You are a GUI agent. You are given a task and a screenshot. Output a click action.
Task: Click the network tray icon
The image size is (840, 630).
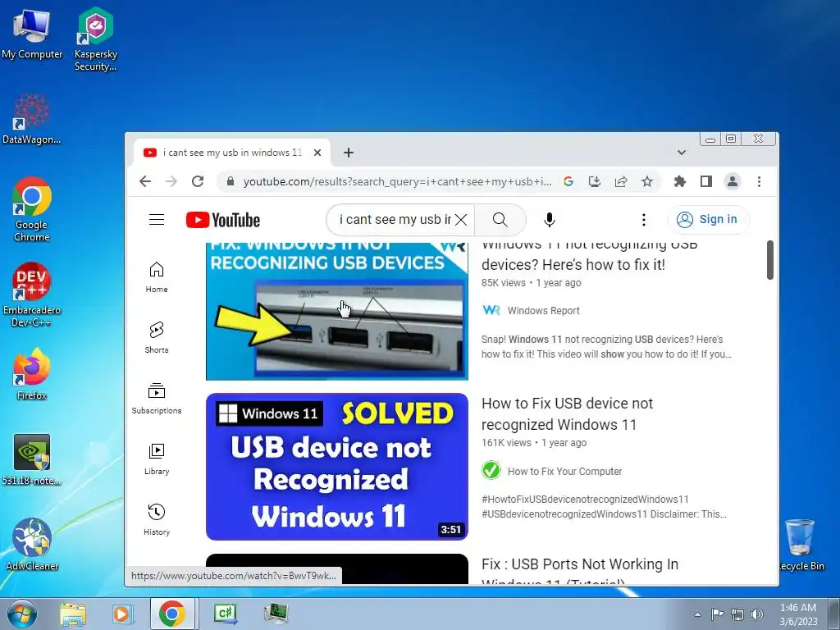(x=737, y=614)
